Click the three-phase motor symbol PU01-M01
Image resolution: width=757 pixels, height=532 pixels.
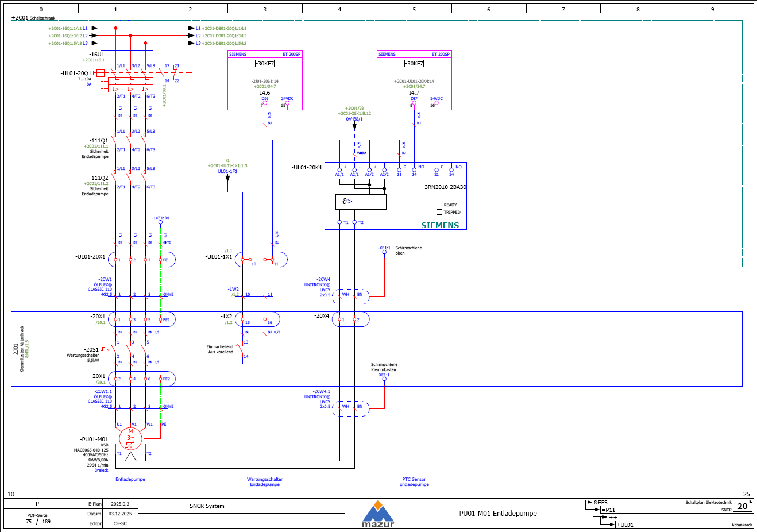click(130, 438)
